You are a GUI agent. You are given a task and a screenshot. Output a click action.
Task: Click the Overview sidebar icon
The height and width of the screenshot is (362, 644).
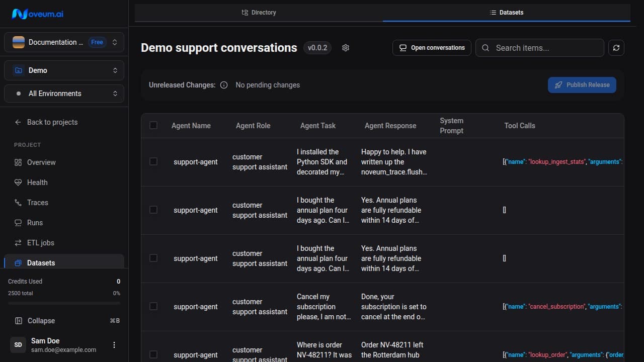(x=18, y=162)
